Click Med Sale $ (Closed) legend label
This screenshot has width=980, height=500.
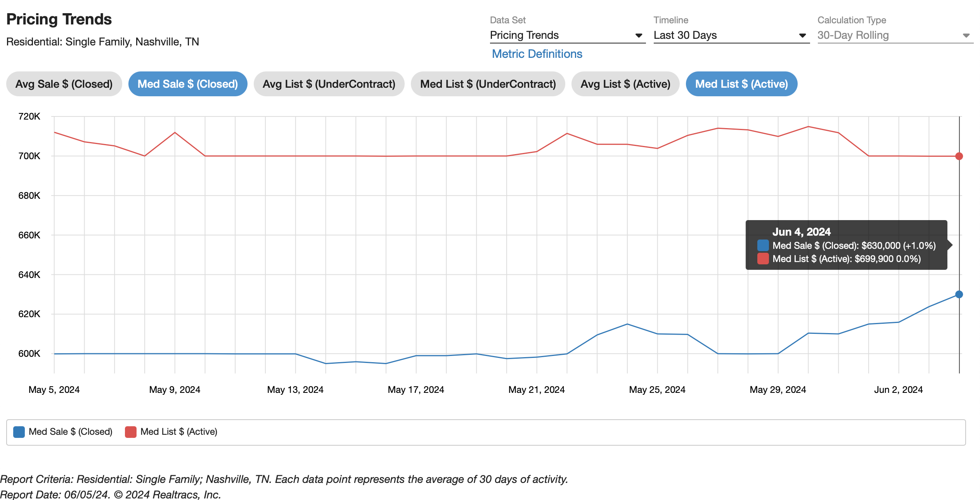point(70,432)
